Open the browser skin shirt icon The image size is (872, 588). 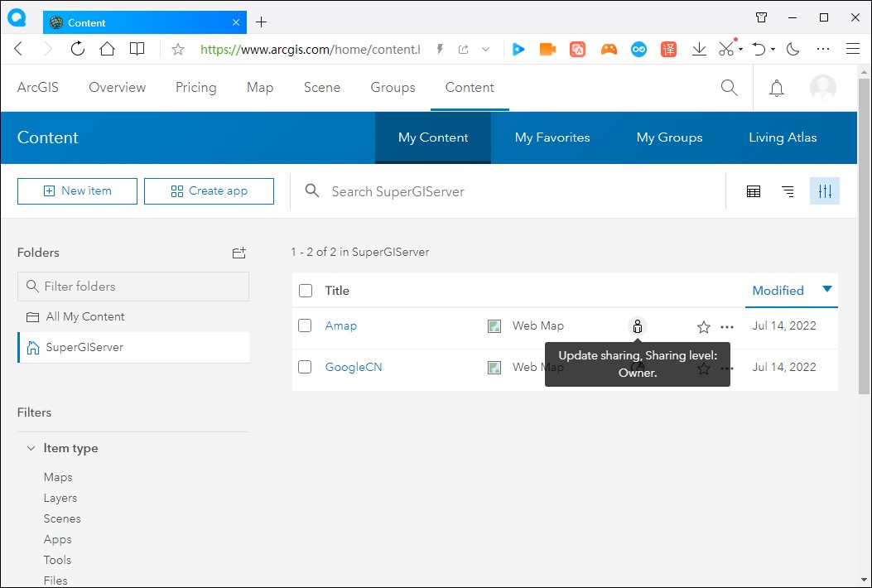pos(761,17)
